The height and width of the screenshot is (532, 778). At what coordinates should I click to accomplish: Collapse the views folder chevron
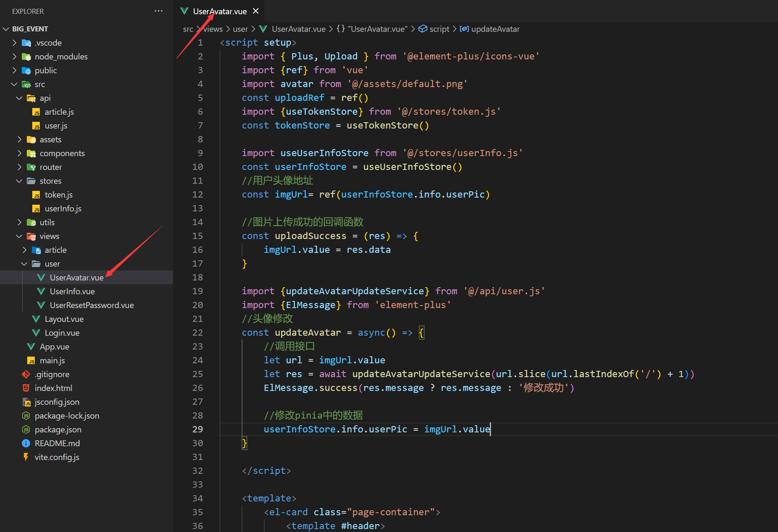(x=19, y=236)
